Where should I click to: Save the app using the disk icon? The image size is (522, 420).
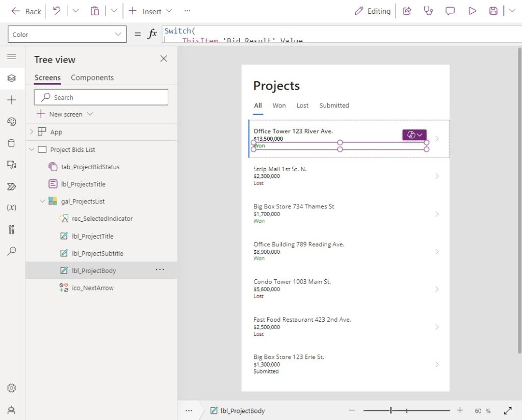[x=492, y=11]
